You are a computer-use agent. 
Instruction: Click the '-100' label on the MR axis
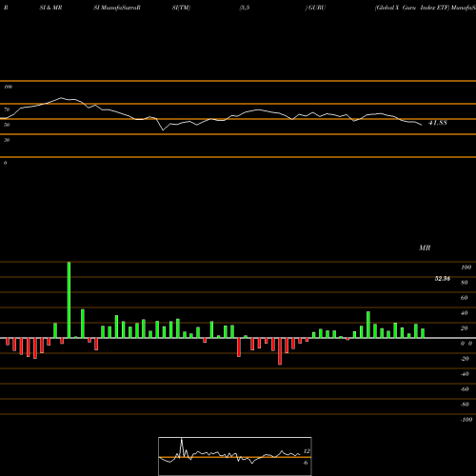coord(466,420)
